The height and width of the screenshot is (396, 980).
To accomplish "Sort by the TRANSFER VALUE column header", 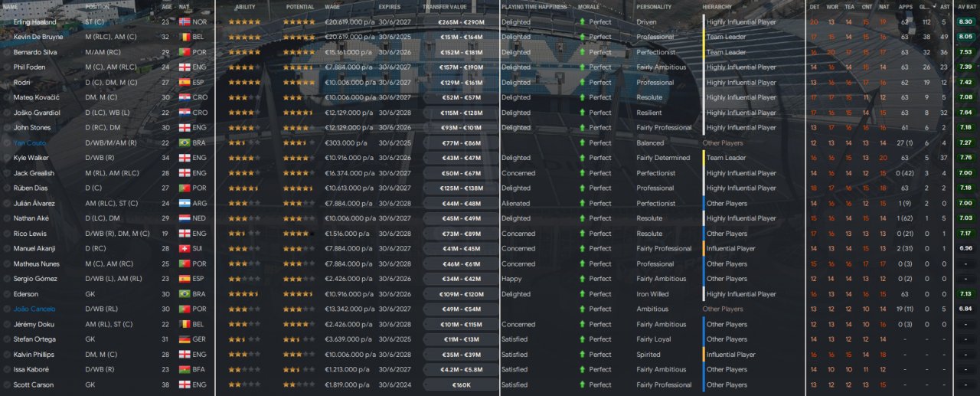I will [x=446, y=7].
